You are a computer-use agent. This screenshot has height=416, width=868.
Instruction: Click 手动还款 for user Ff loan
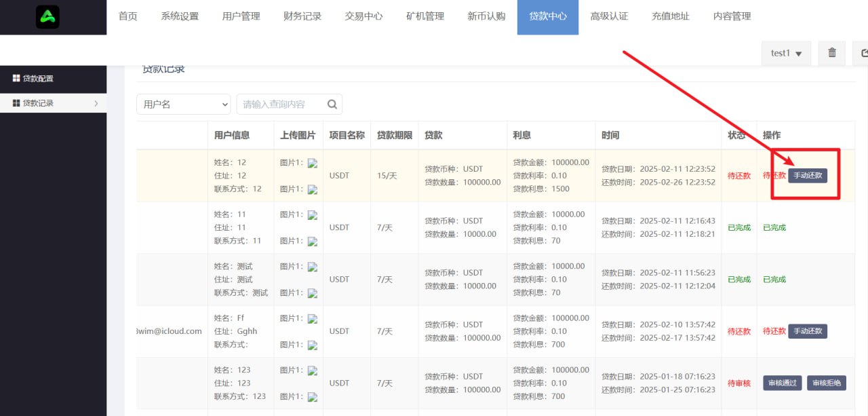pyautogui.click(x=808, y=331)
